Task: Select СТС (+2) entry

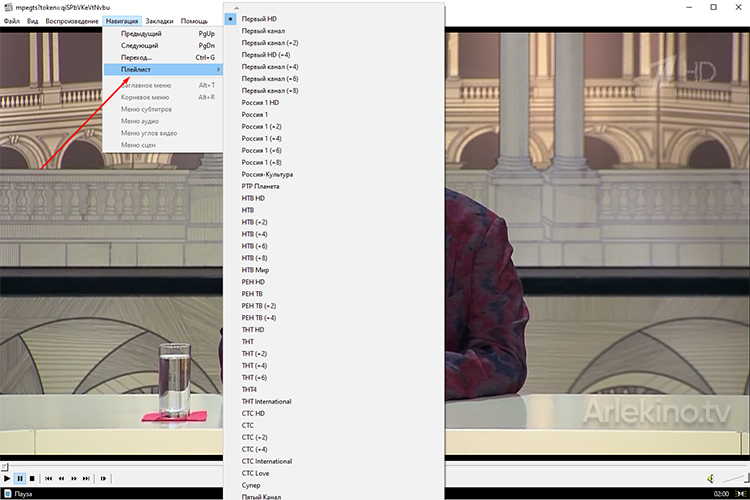Action: (x=333, y=437)
